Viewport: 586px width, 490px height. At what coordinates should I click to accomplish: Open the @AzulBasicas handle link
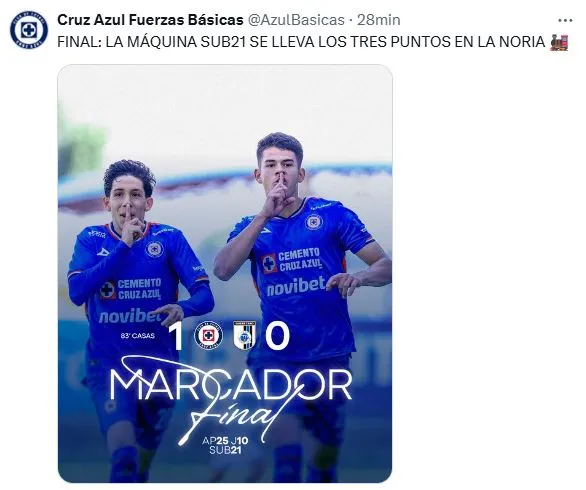click(296, 20)
